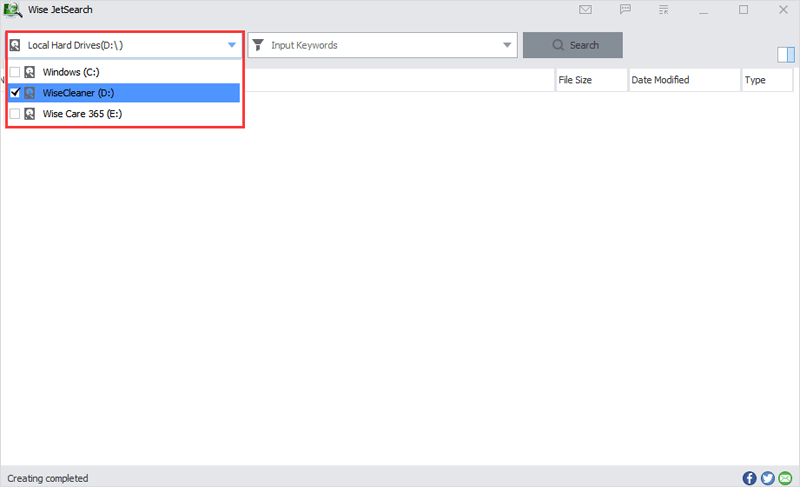Select the Windows (C:) drive entry
The height and width of the screenshot is (487, 800).
click(124, 72)
